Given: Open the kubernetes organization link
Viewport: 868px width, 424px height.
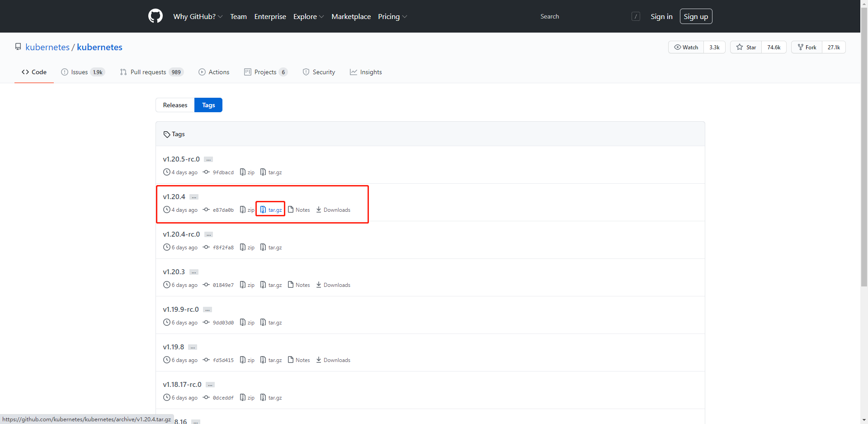Looking at the screenshot, I should 47,47.
